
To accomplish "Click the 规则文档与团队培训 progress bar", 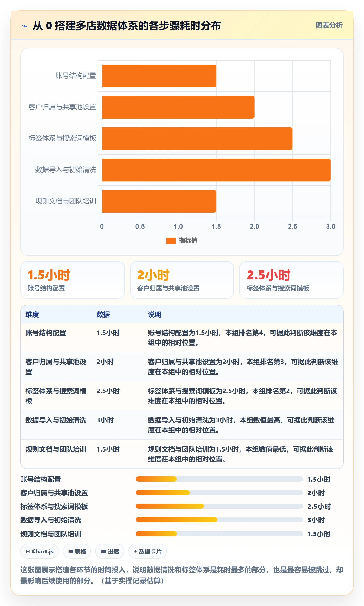I will [219, 534].
